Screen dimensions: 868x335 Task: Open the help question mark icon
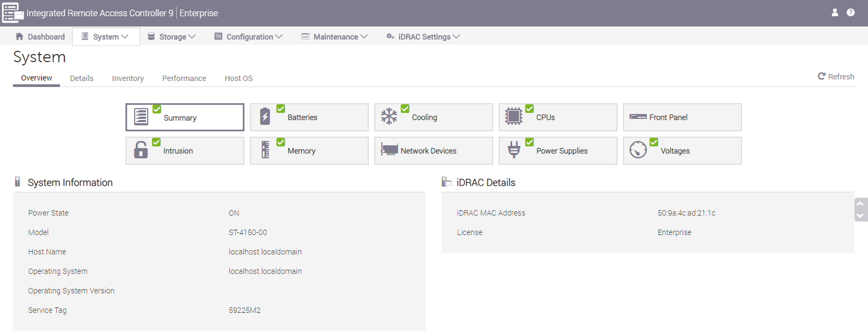tap(851, 12)
